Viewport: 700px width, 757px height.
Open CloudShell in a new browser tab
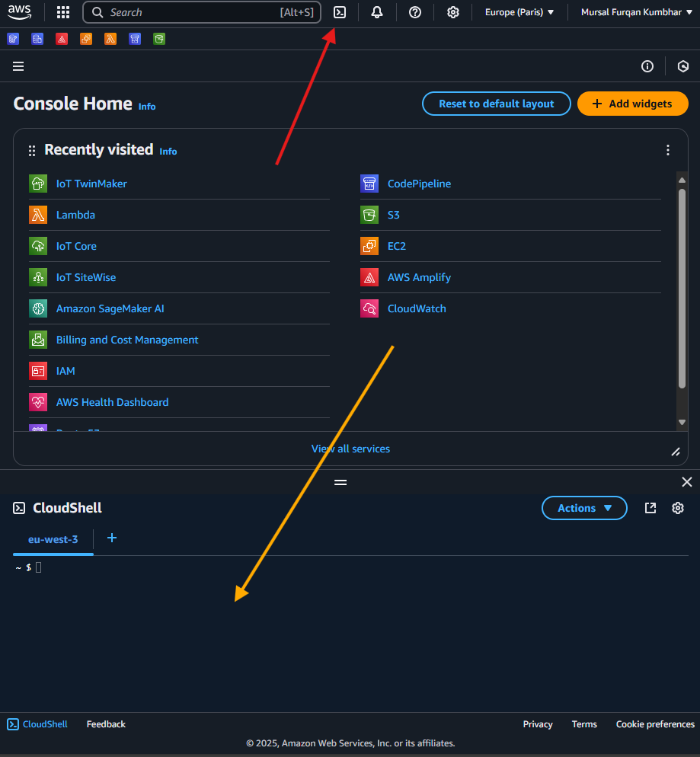[x=650, y=508]
